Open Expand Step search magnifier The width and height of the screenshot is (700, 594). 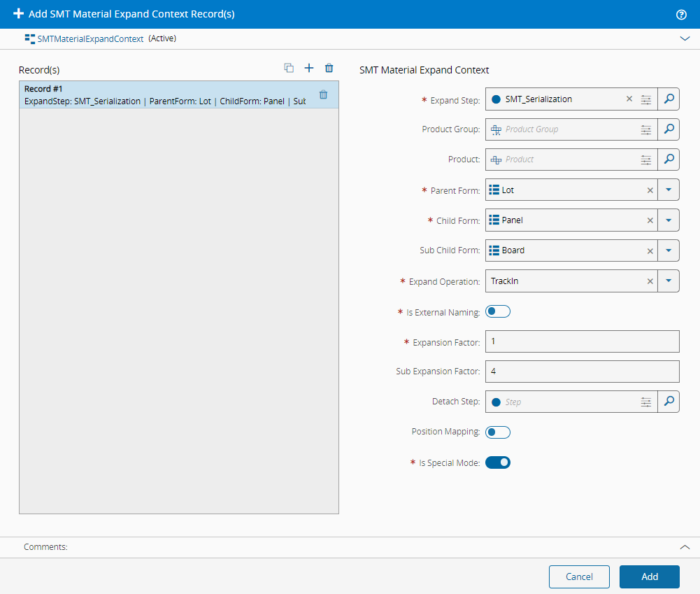click(x=669, y=99)
